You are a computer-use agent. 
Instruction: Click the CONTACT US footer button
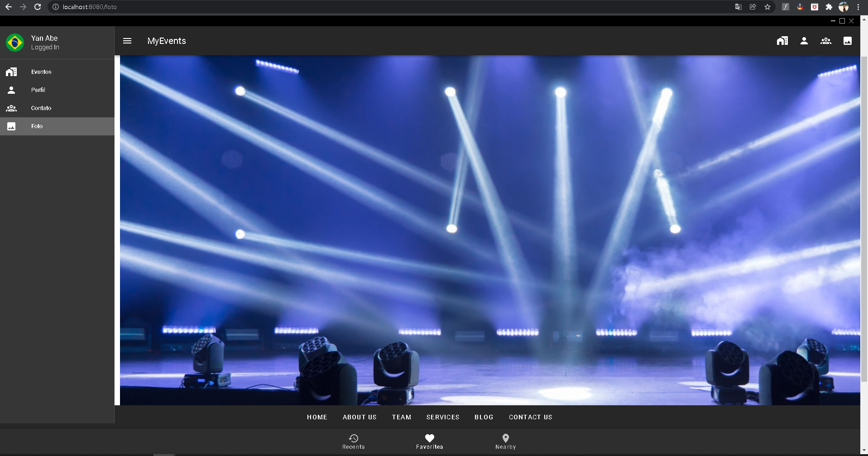point(531,417)
